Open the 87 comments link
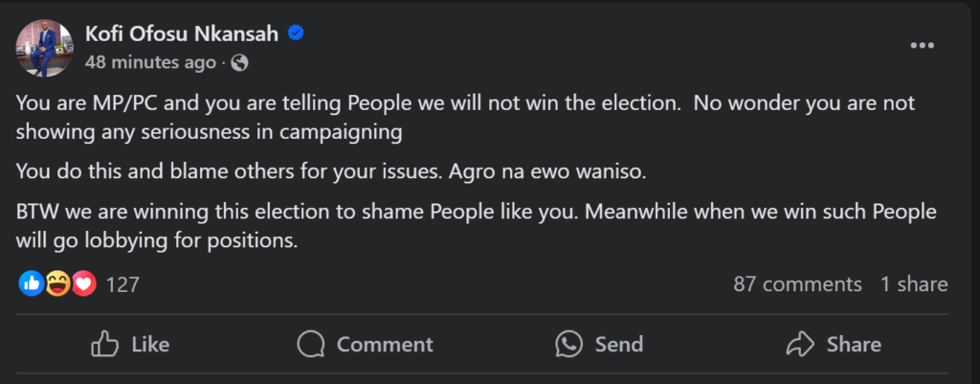This screenshot has width=980, height=384. (797, 284)
